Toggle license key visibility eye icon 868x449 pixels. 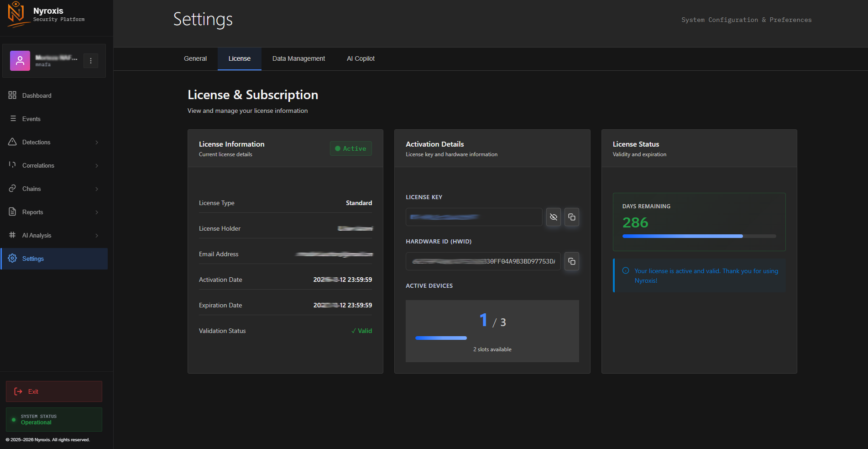[x=554, y=217]
